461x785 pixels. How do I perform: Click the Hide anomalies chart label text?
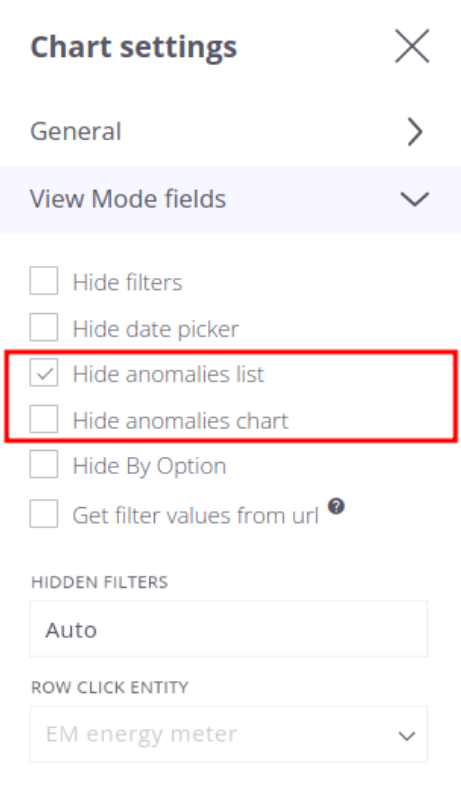(x=180, y=421)
